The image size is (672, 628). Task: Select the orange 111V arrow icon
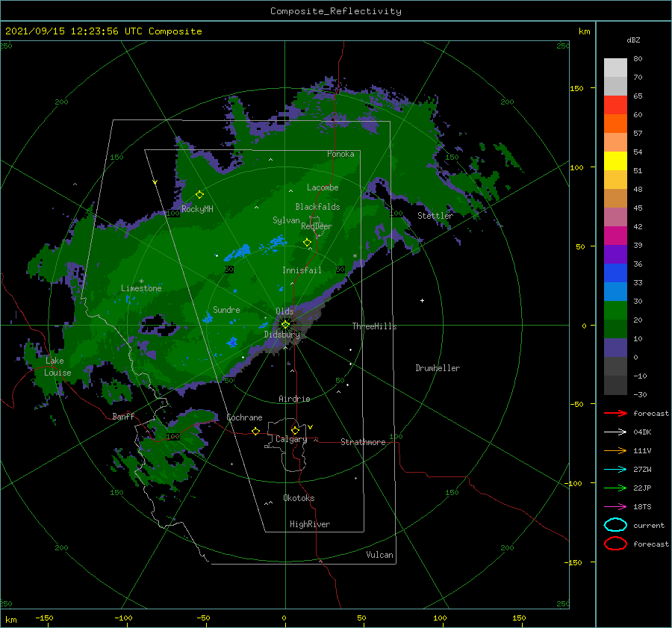(615, 450)
